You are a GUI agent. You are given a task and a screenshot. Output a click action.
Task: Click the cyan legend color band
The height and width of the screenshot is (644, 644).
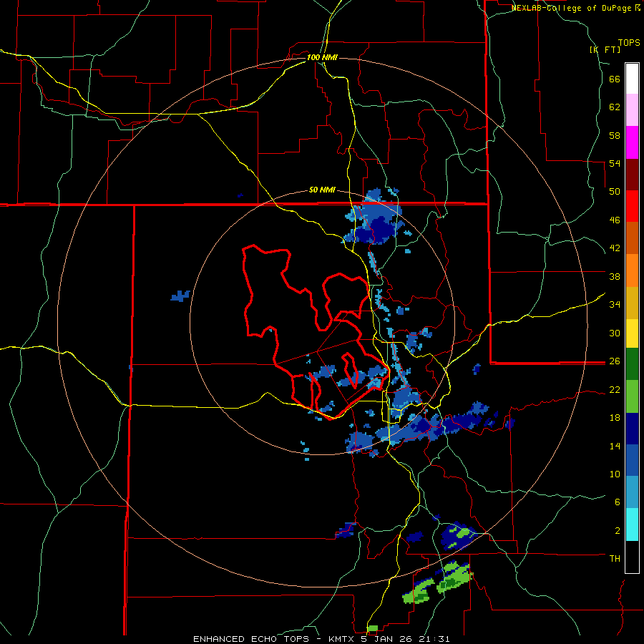[x=632, y=525]
